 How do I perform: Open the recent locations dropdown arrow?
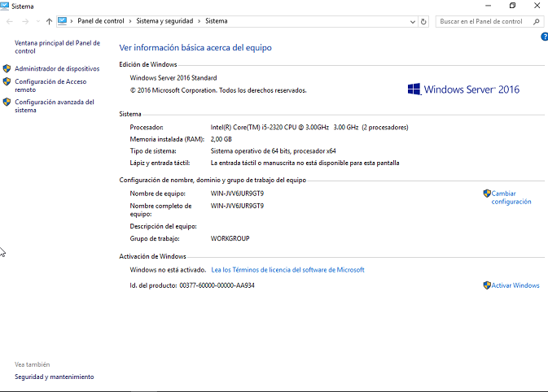(38, 22)
